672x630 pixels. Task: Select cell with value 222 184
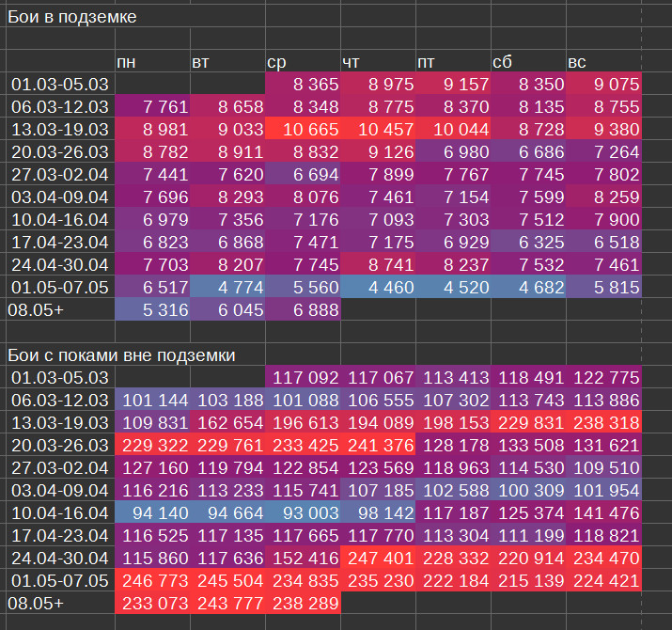[x=453, y=581]
